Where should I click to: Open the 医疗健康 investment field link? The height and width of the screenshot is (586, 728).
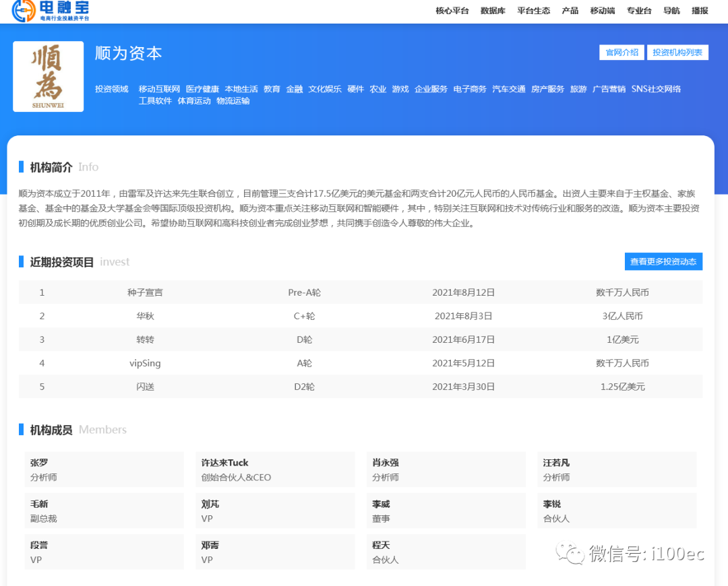[x=203, y=88]
